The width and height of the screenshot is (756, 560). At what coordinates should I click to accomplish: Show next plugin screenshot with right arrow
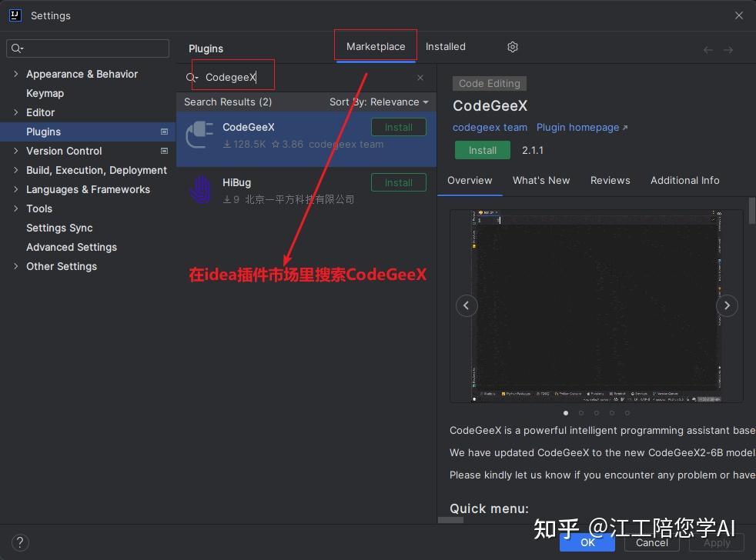click(727, 305)
